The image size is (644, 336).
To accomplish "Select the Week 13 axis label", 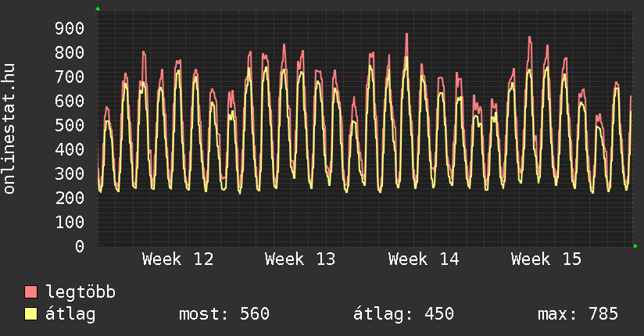I will point(300,259).
